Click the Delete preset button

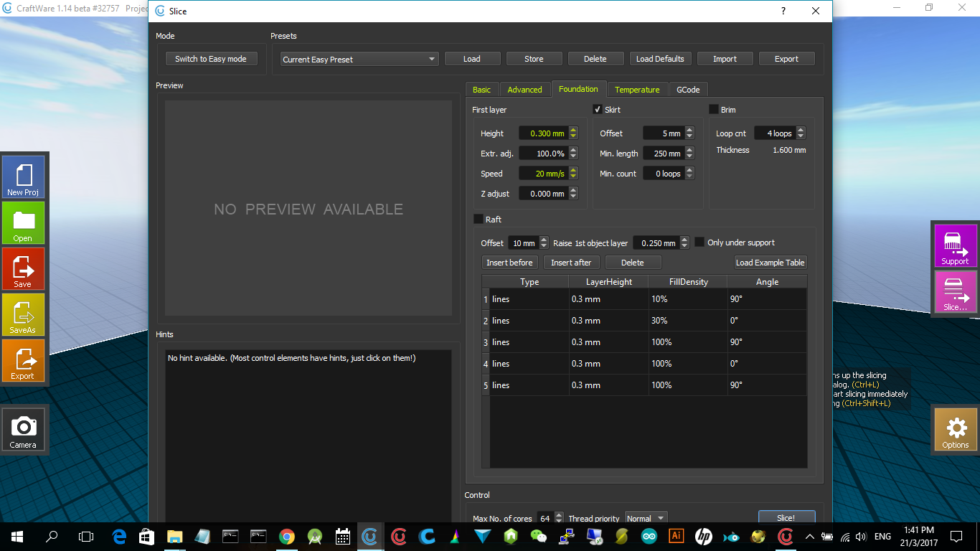pyautogui.click(x=595, y=59)
